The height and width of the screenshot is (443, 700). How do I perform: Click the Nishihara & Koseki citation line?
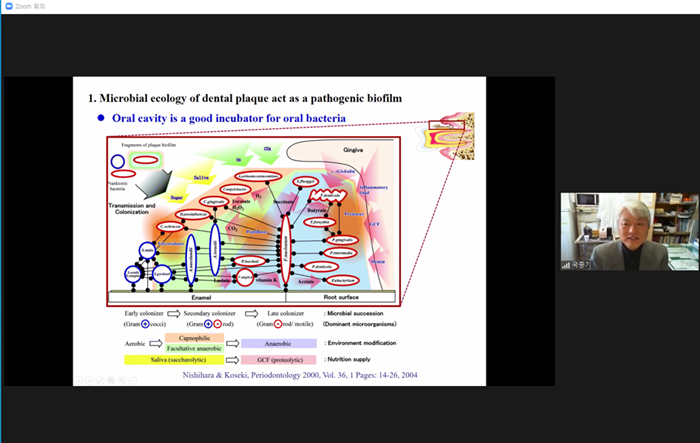point(300,375)
